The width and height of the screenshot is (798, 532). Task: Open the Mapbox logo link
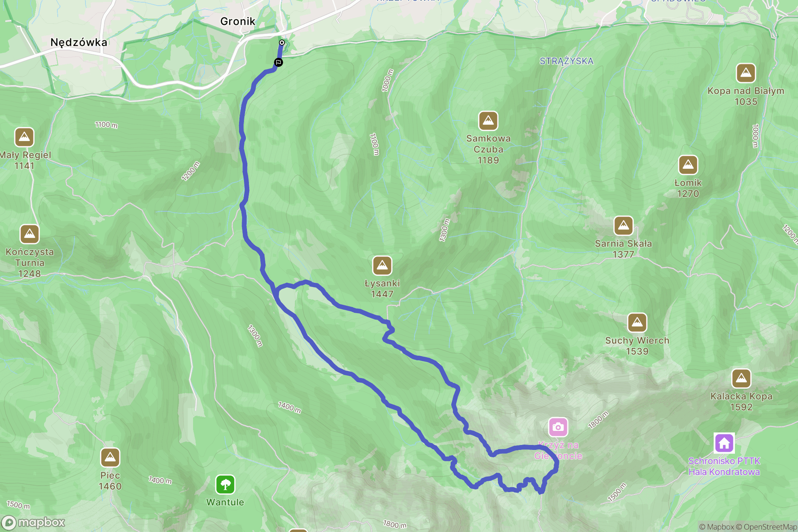coord(33,523)
